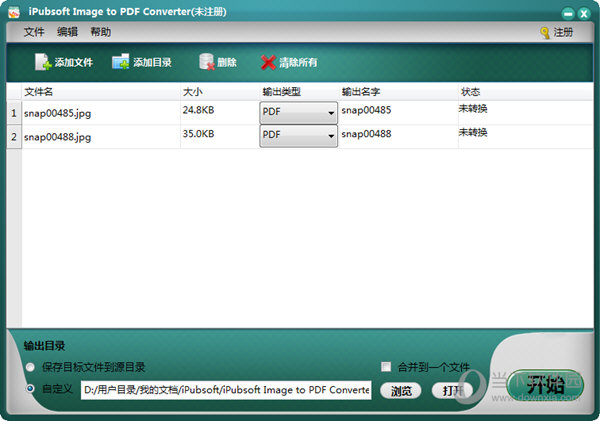Click the app logo icon in title bar
Viewport: 600px width, 421px height.
14,12
